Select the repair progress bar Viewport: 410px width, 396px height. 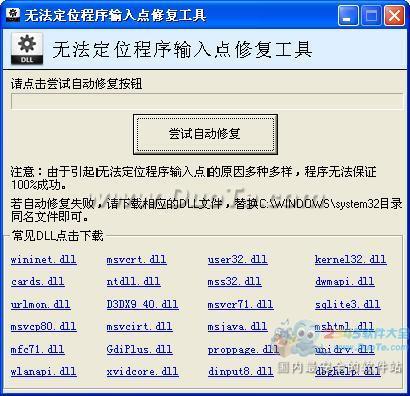(x=207, y=101)
